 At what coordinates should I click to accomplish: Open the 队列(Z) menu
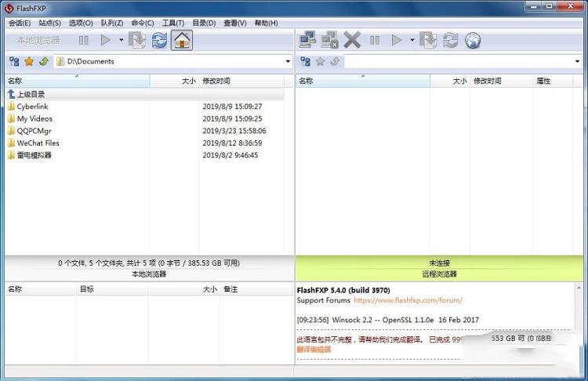click(x=112, y=24)
